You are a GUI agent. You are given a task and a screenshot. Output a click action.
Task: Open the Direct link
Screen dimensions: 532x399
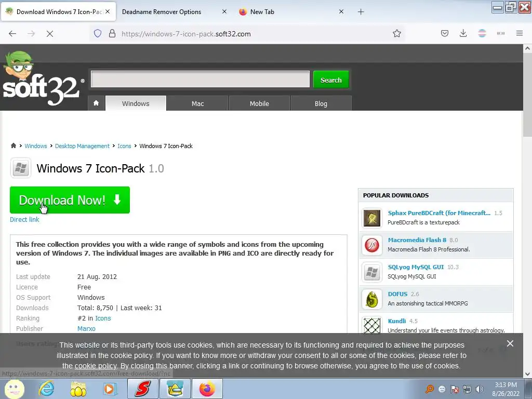[x=24, y=220]
